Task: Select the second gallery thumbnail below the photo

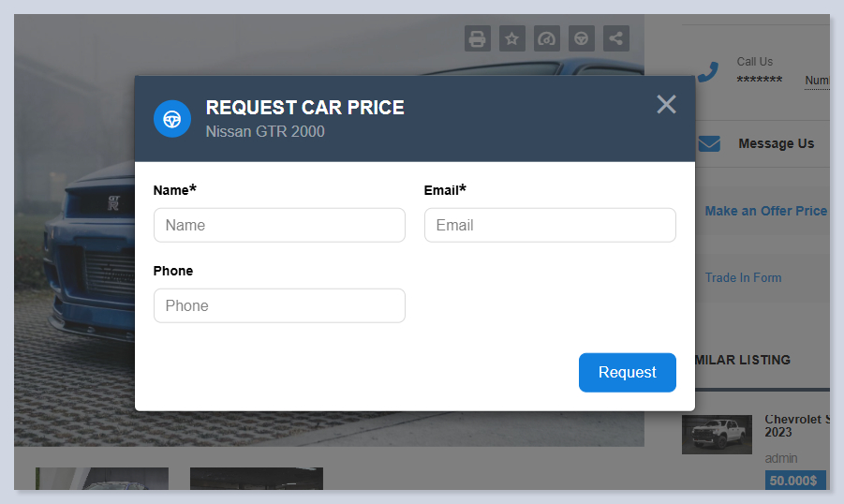Action: [x=256, y=479]
